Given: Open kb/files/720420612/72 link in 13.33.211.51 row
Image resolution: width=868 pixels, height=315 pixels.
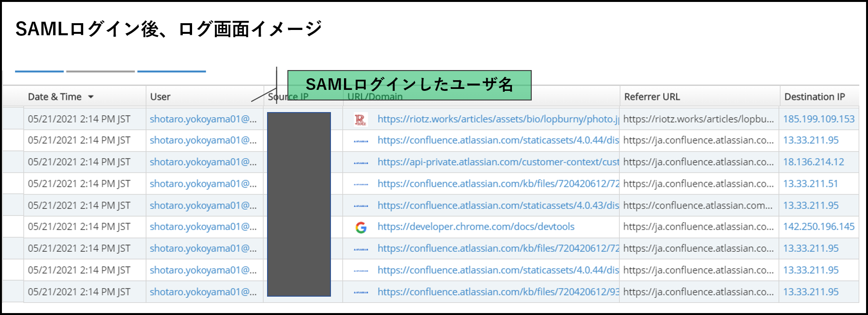Looking at the screenshot, I should tap(498, 184).
